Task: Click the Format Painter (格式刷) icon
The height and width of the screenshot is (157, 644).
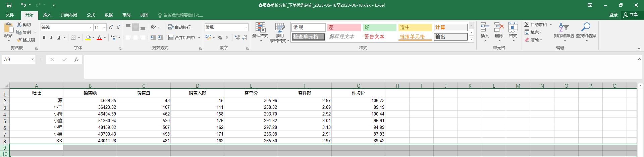Action: point(19,40)
